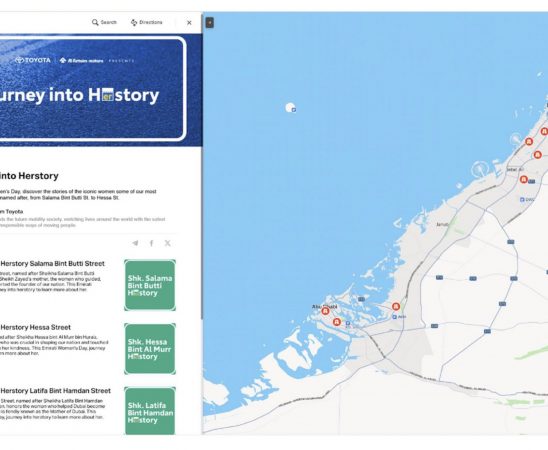Click the Search magnifier icon

pyautogui.click(x=95, y=22)
